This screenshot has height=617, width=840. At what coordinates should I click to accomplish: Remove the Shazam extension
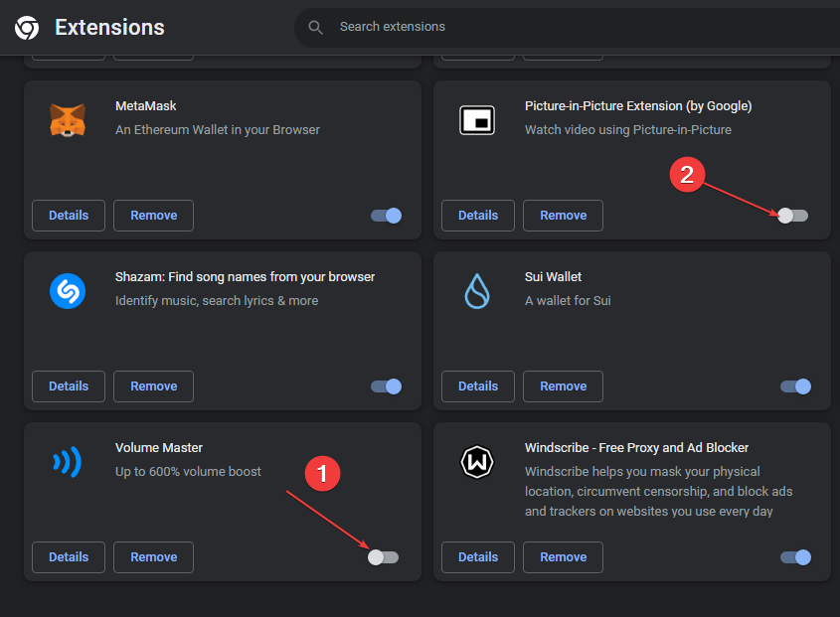153,386
